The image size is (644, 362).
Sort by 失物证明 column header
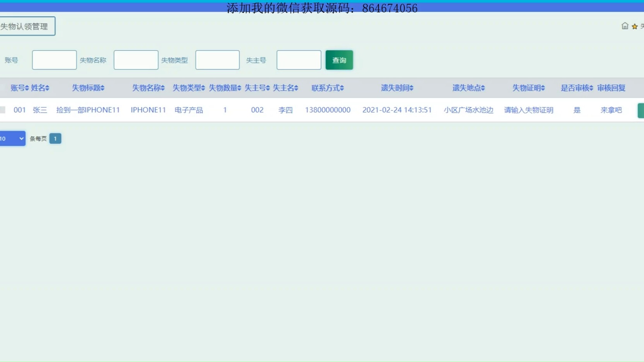[528, 88]
